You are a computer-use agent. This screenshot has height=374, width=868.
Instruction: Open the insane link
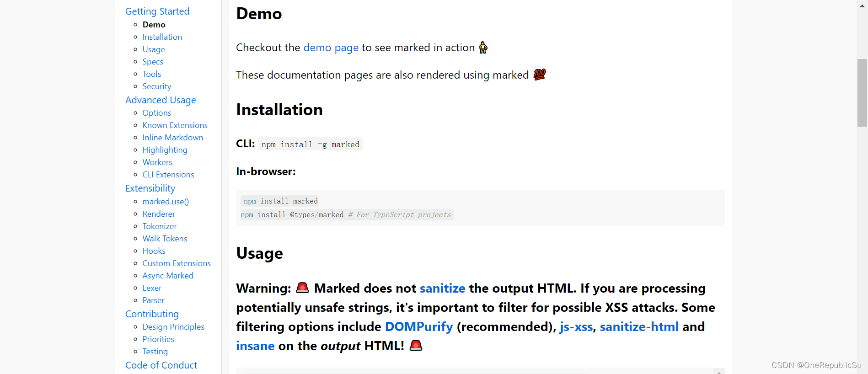coord(255,346)
